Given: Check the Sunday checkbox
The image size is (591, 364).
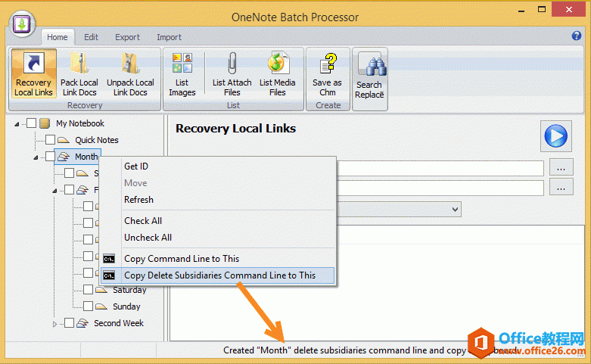Looking at the screenshot, I should coord(88,306).
